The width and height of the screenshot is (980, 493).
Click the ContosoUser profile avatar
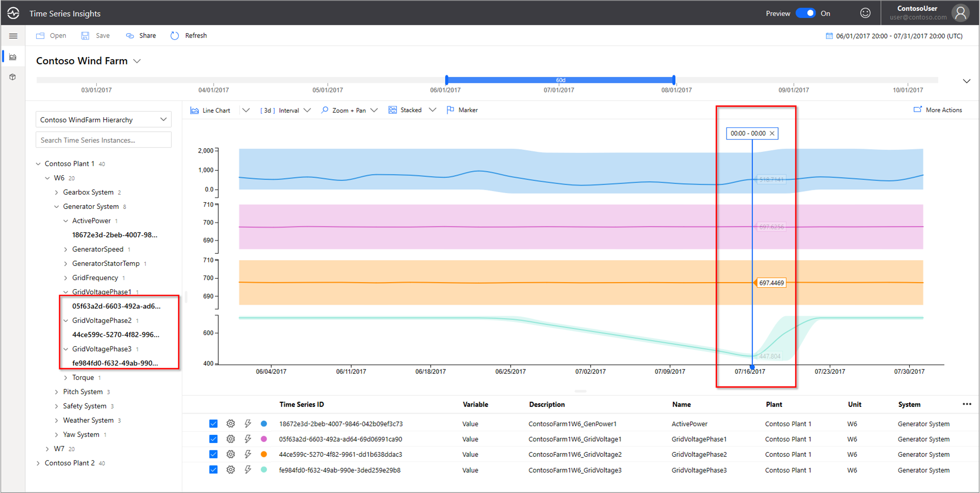(x=960, y=13)
